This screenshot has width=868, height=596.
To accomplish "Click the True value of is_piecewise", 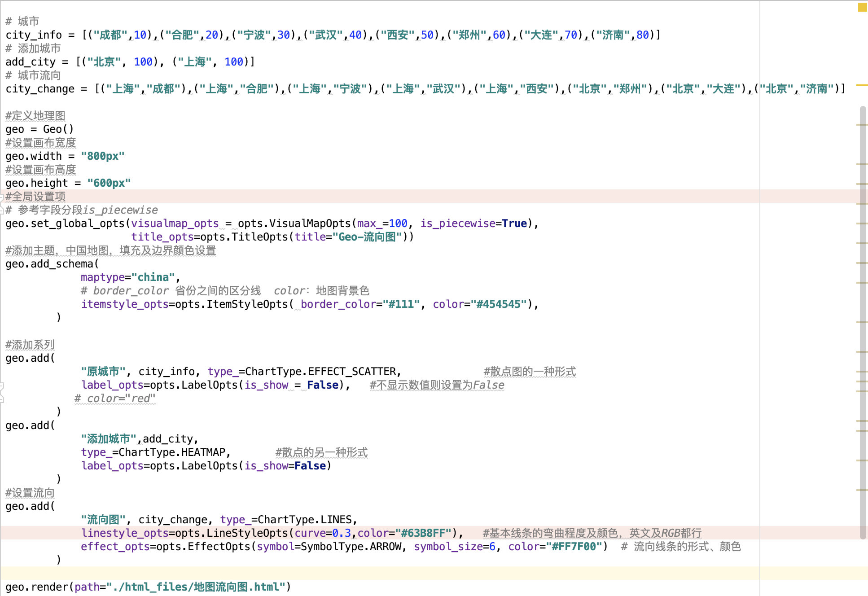I will tap(514, 223).
